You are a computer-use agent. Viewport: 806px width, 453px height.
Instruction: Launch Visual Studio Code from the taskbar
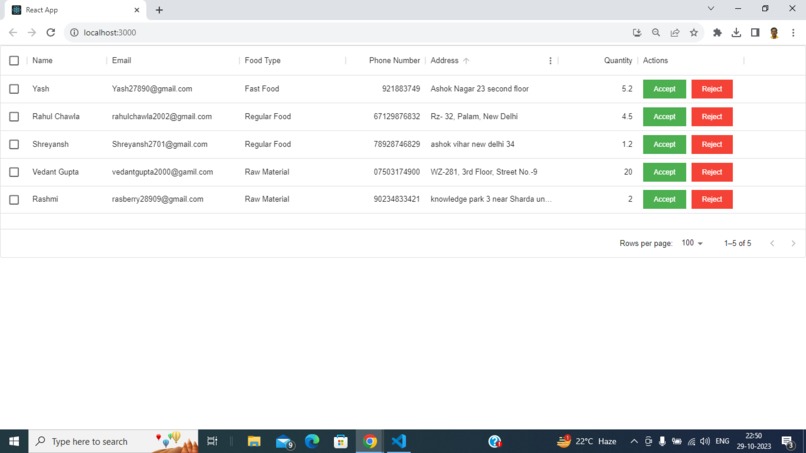pyautogui.click(x=399, y=441)
